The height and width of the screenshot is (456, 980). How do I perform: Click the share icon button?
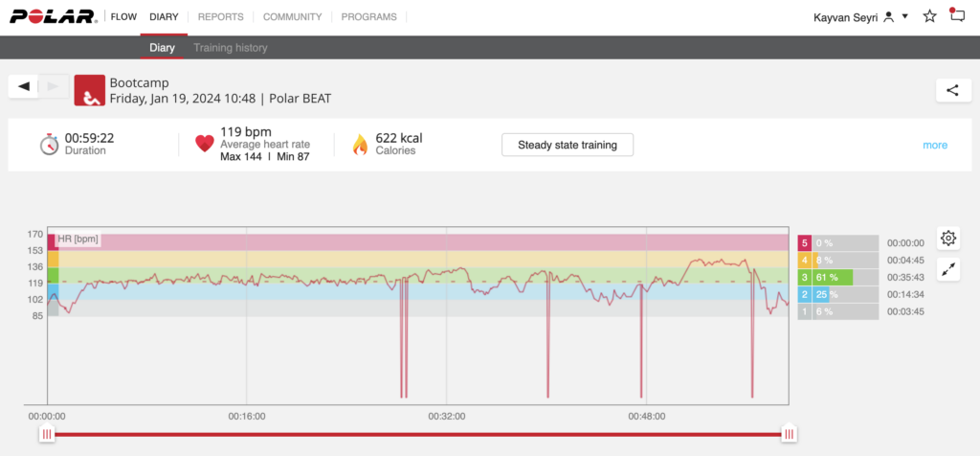(x=952, y=90)
